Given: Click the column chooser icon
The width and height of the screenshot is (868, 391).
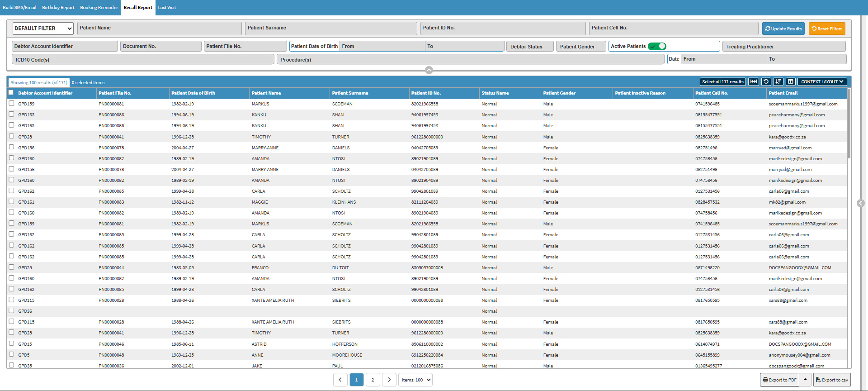Looking at the screenshot, I should point(790,82).
